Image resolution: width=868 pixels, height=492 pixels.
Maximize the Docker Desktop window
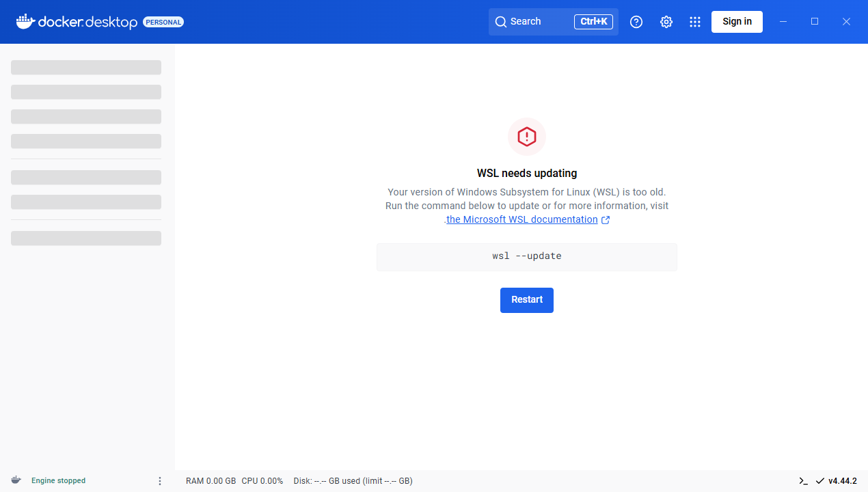coord(815,22)
